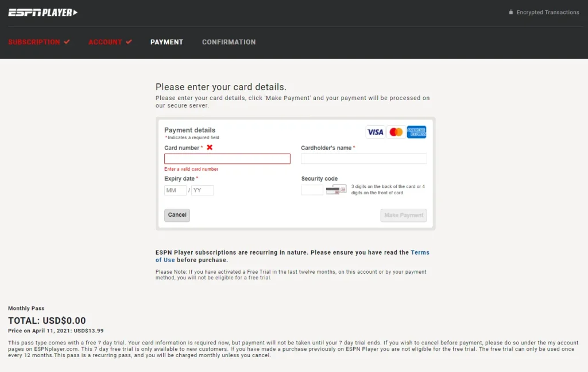Click the Visa card logo
588x372 pixels.
[x=375, y=132]
